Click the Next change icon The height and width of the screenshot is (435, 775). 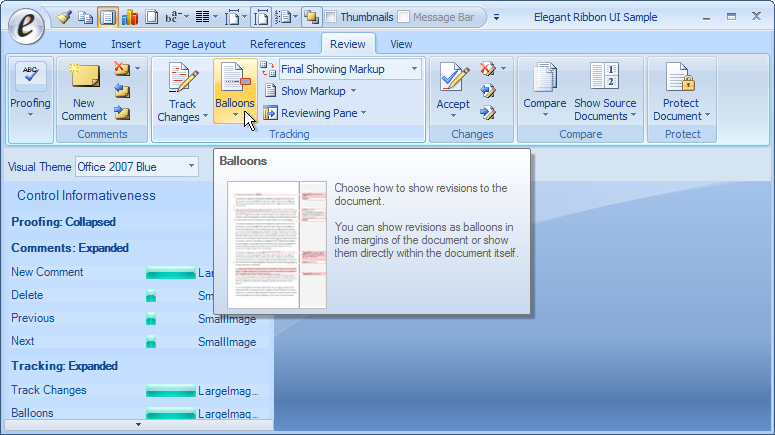click(x=487, y=113)
